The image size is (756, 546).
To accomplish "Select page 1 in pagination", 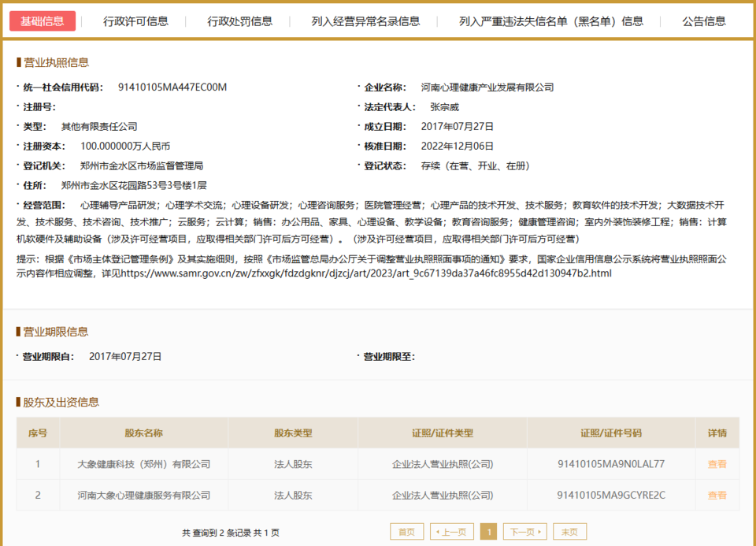I will pyautogui.click(x=488, y=532).
